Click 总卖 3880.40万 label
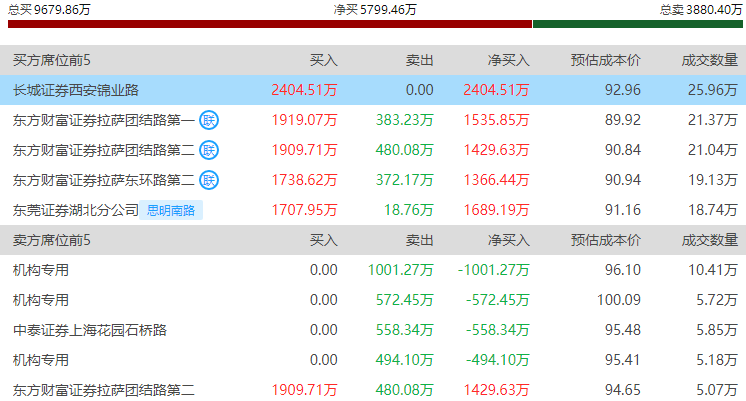Screen dimensions: 746x401 point(701,10)
